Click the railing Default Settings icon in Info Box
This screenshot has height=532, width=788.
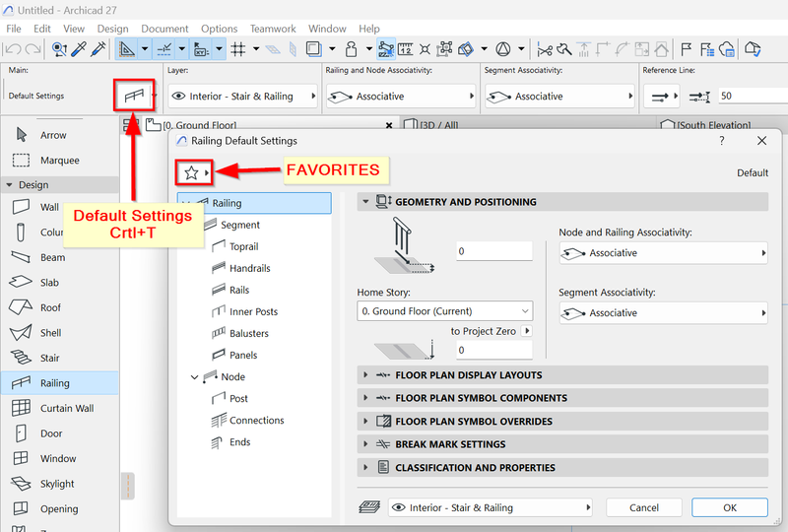(134, 95)
